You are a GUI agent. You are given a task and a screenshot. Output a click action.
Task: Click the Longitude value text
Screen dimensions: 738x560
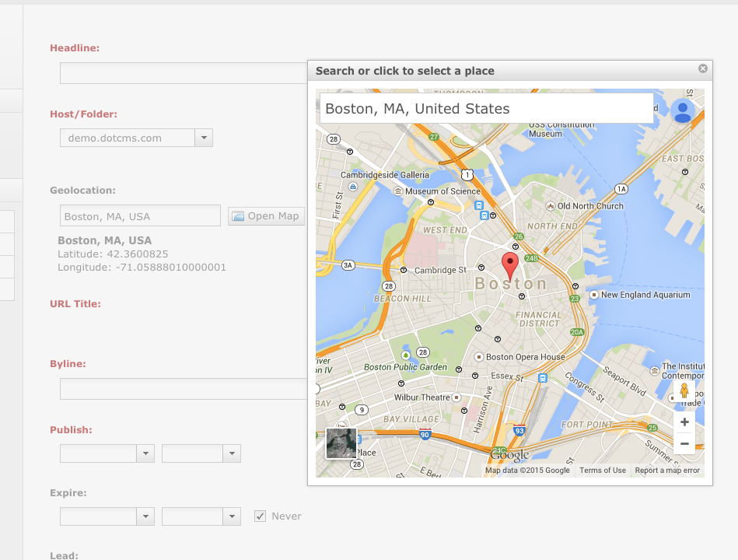(x=171, y=268)
